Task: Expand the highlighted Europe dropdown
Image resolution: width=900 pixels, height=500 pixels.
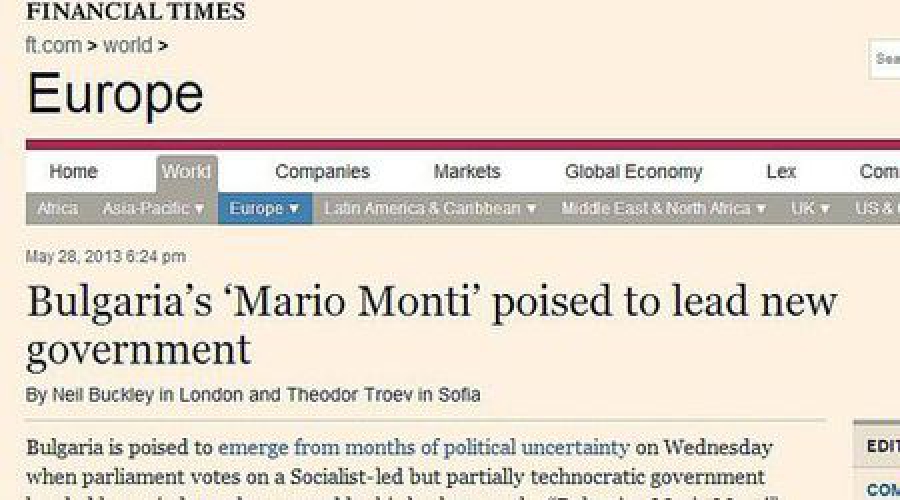Action: point(264,209)
